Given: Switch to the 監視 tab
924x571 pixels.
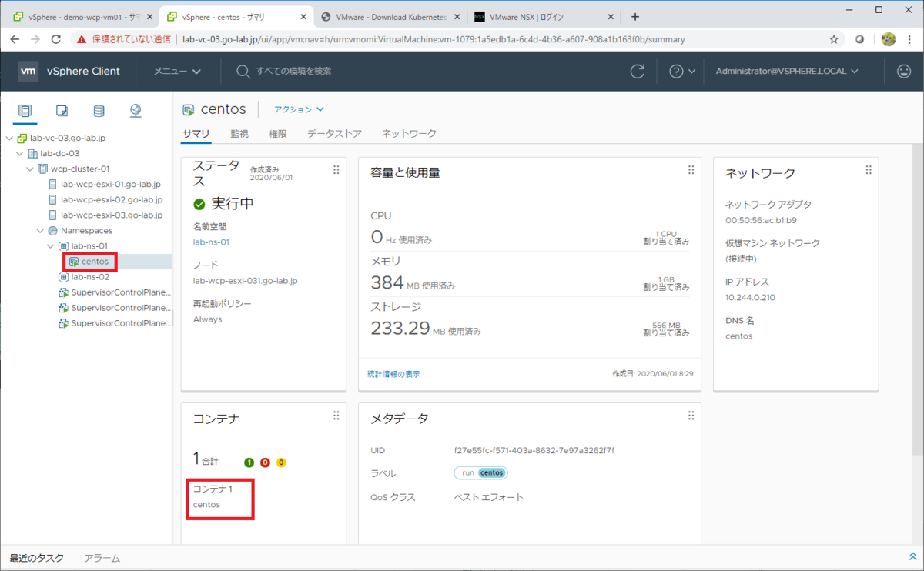Looking at the screenshot, I should pos(239,133).
